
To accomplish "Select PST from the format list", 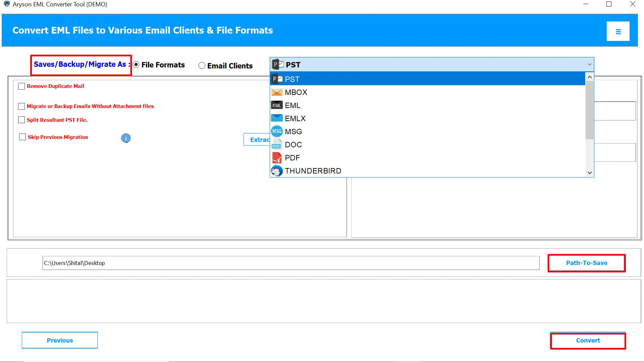I will point(292,79).
